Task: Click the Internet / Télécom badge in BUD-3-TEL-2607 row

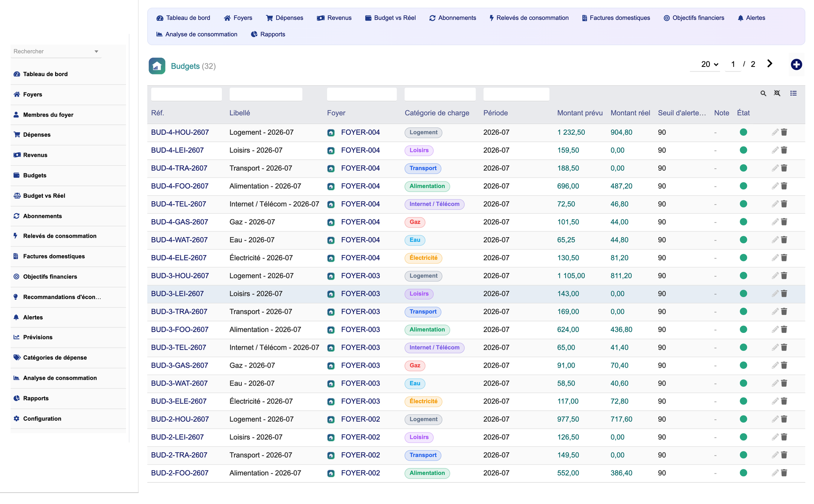Action: point(434,348)
